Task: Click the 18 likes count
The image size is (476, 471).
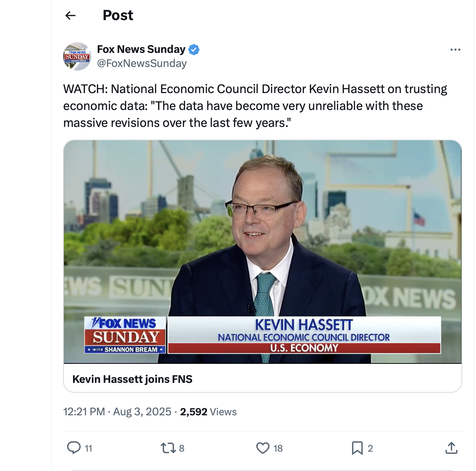Action: [278, 448]
